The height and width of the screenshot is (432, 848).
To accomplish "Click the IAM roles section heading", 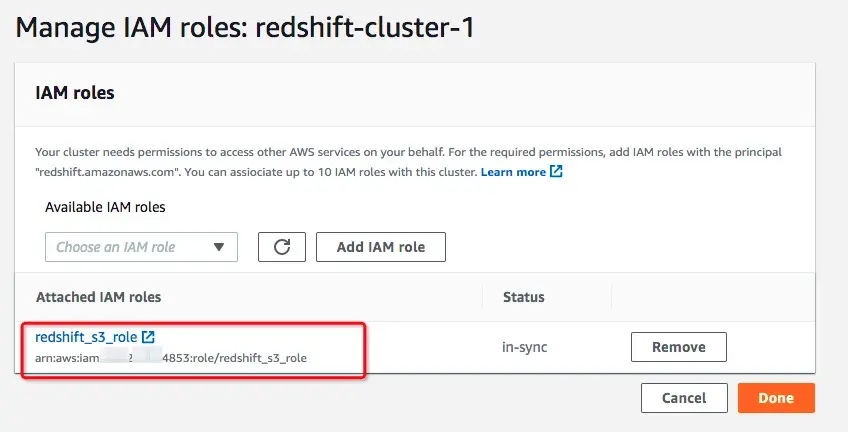I will tap(75, 93).
